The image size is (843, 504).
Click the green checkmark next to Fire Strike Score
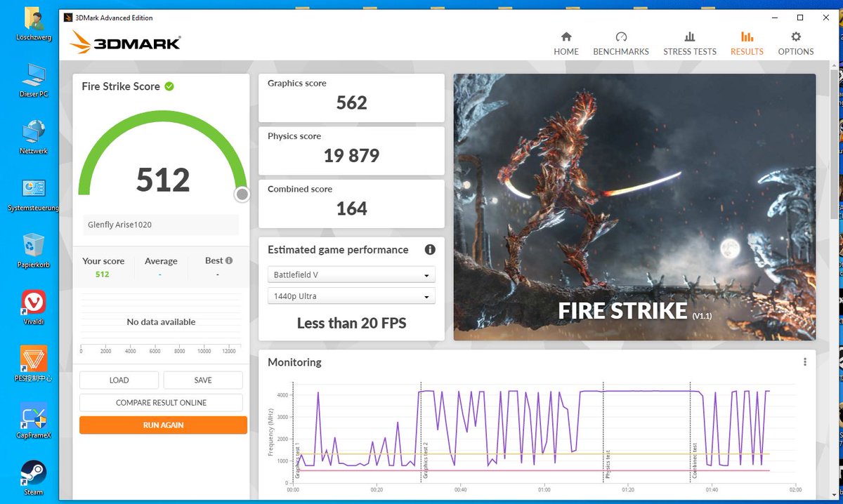pyautogui.click(x=169, y=86)
